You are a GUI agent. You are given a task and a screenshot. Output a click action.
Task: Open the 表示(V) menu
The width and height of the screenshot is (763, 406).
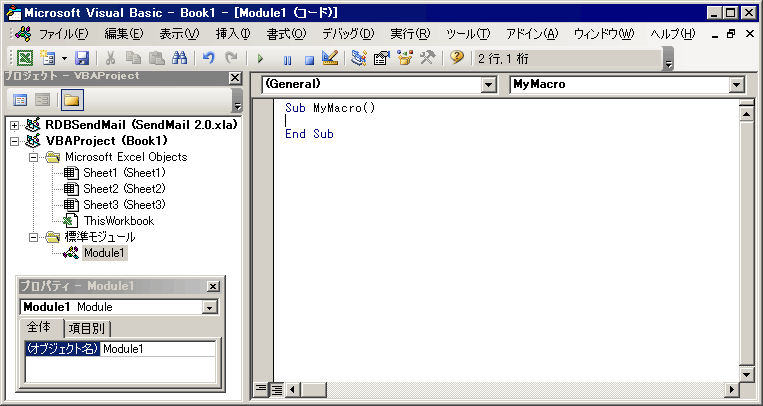tap(180, 34)
